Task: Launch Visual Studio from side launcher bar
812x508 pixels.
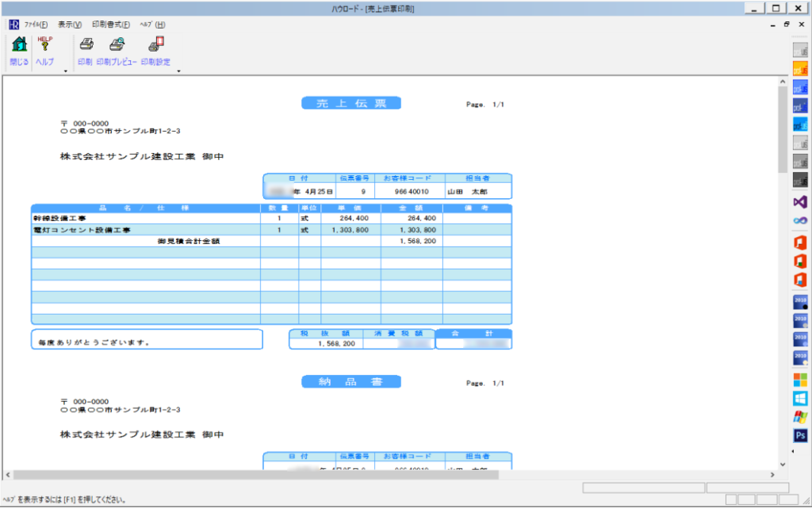Action: pos(800,202)
